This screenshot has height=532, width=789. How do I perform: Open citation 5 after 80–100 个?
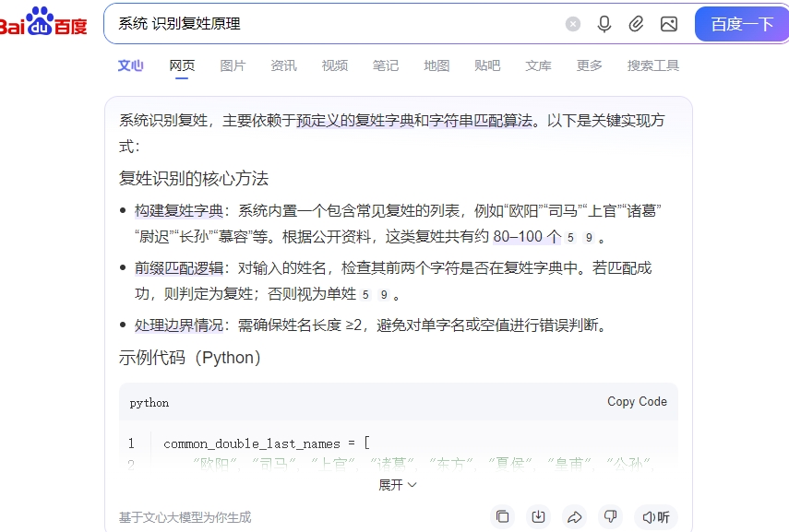pyautogui.click(x=570, y=237)
